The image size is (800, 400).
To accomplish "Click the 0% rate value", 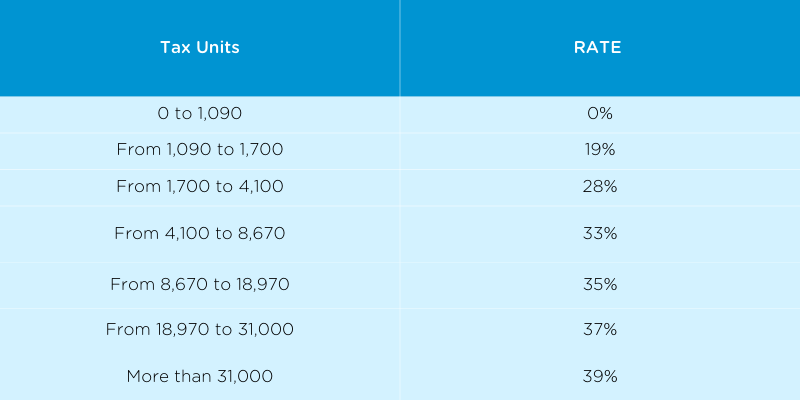I will tap(600, 114).
